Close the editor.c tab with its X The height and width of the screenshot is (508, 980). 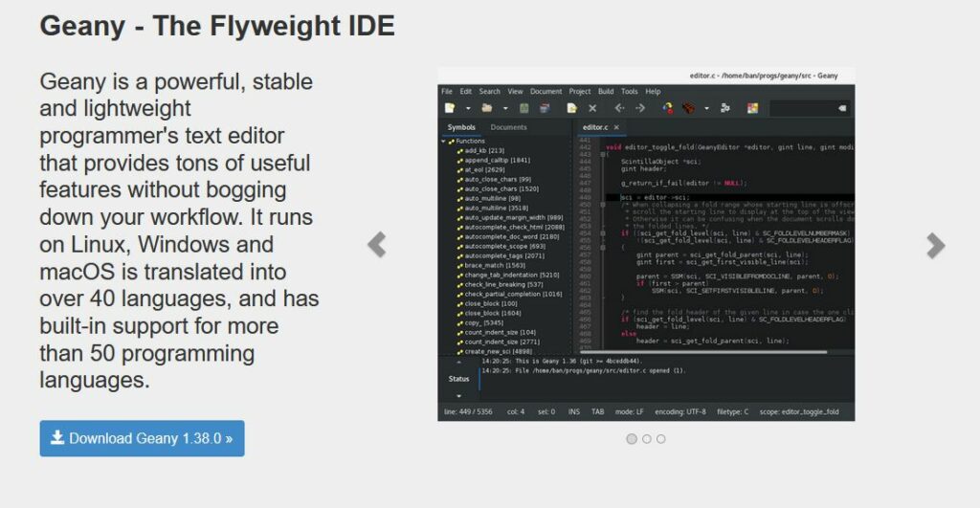coord(616,127)
